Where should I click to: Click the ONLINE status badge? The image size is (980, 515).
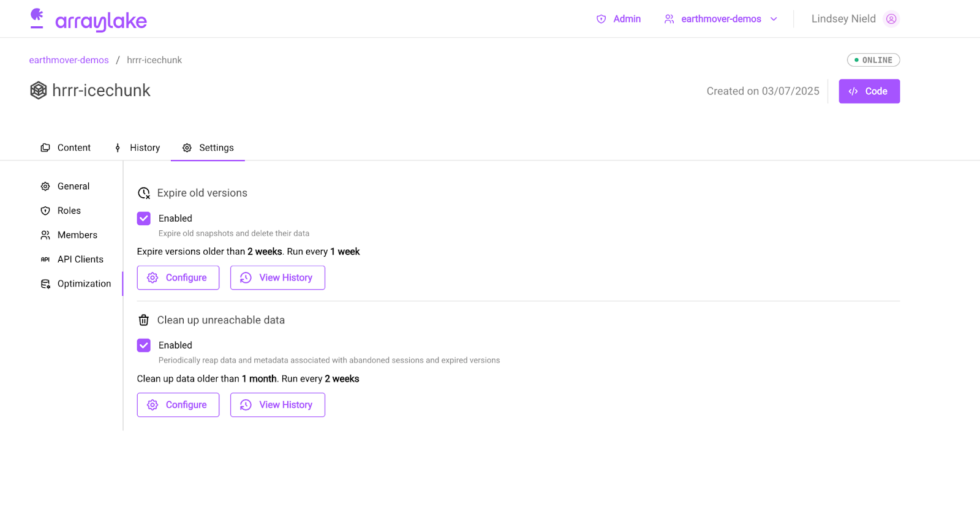(x=873, y=60)
